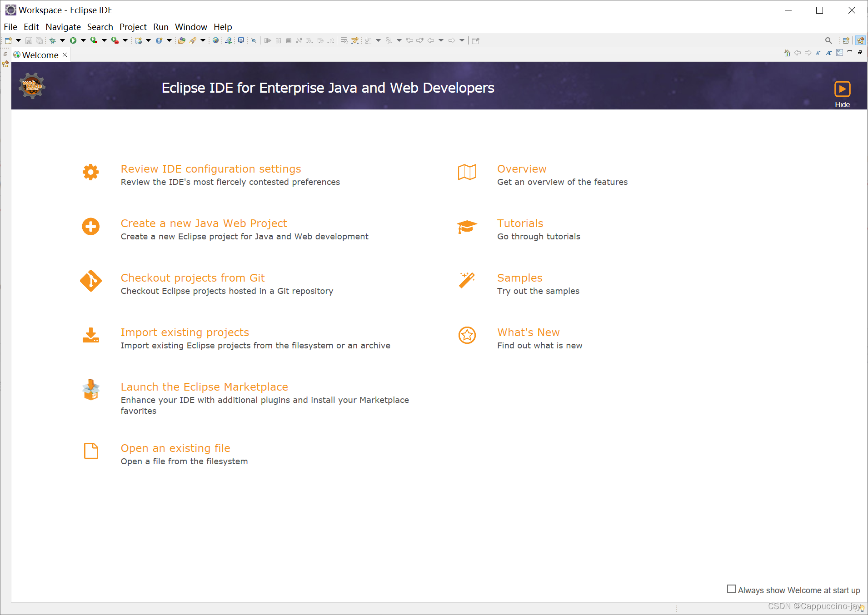Open the File menu
The width and height of the screenshot is (868, 615).
coord(10,27)
